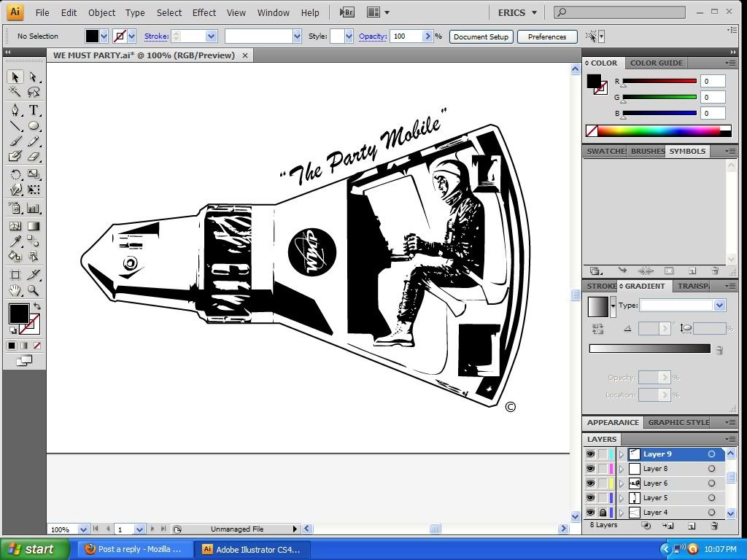
Task: Open the gradient Type dropdown
Action: point(719,306)
